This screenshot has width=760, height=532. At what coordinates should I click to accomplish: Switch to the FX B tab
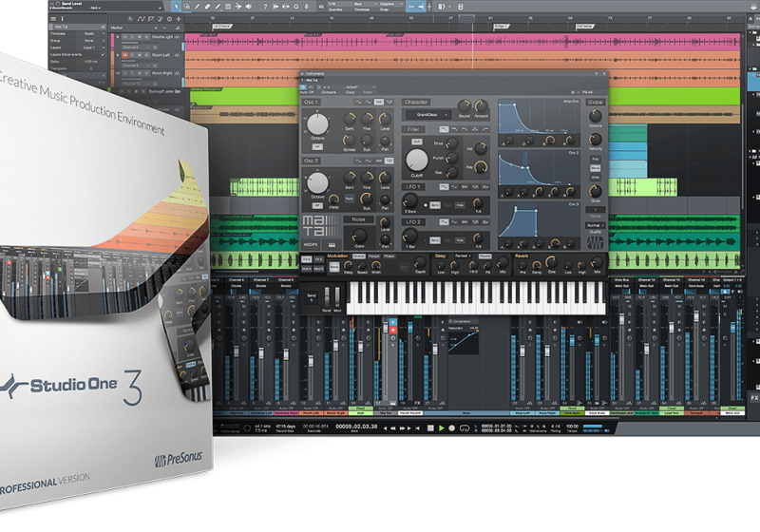click(318, 259)
